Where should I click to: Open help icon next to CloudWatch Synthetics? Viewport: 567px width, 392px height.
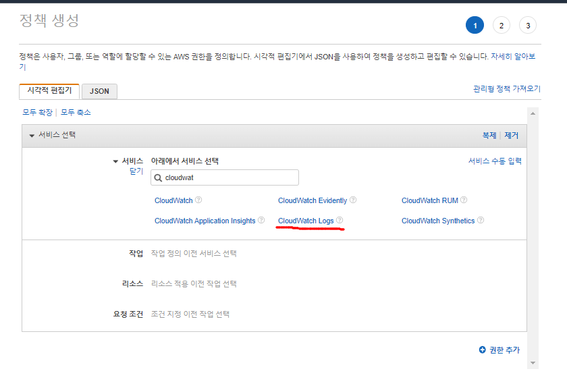click(x=481, y=220)
